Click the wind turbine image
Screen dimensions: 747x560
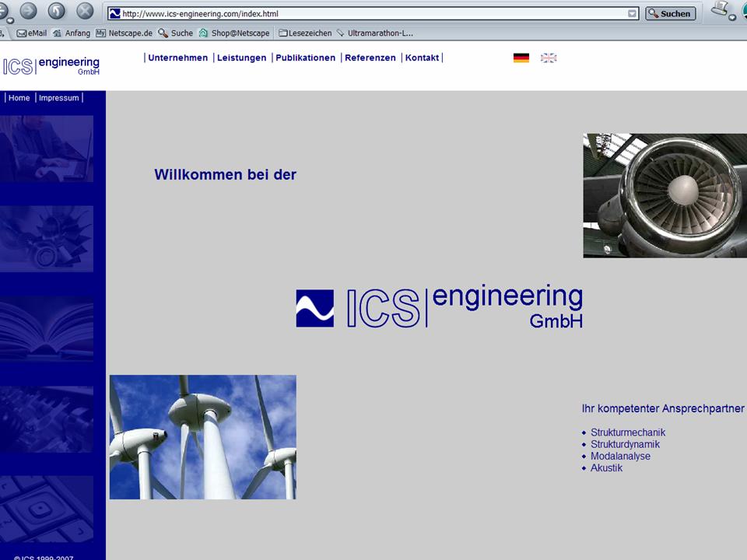coord(202,437)
